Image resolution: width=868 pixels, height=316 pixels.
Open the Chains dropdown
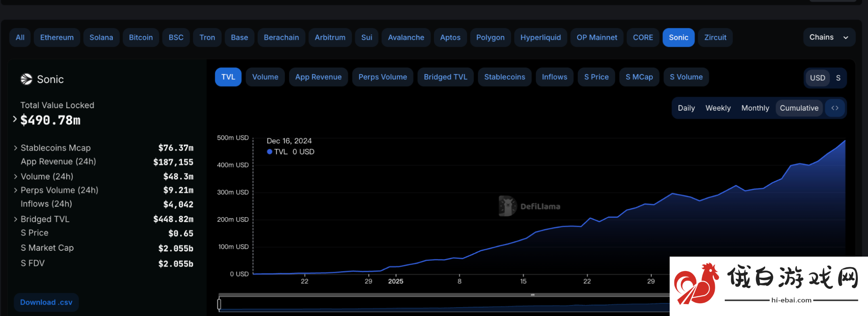click(x=829, y=37)
